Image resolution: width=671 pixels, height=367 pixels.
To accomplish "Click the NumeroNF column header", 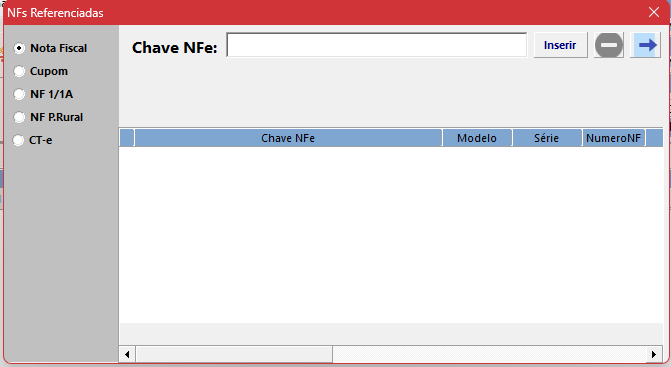I will [613, 138].
